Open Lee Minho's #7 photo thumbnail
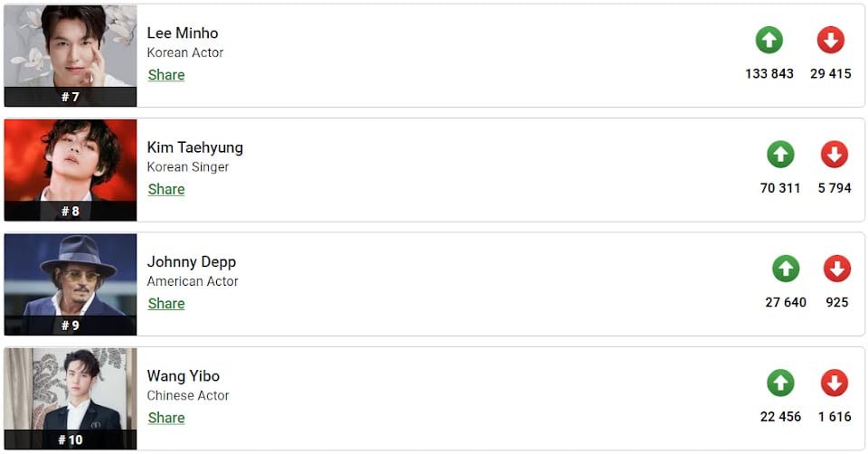Image resolution: width=868 pixels, height=454 pixels. tap(71, 56)
